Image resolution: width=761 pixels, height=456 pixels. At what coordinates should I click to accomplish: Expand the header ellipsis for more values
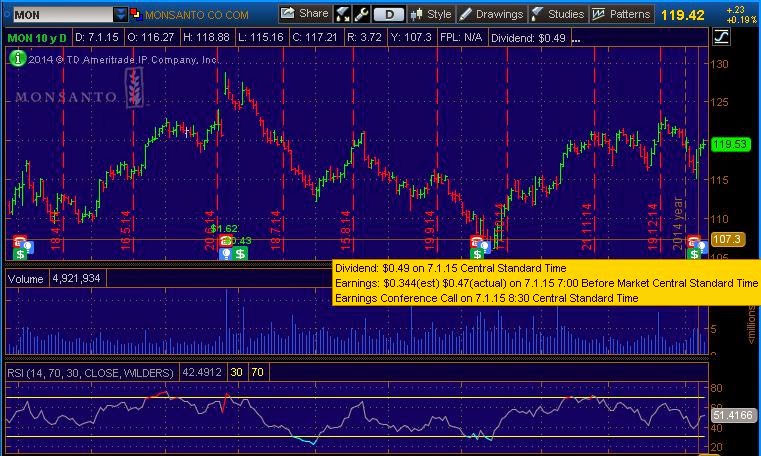[x=576, y=39]
